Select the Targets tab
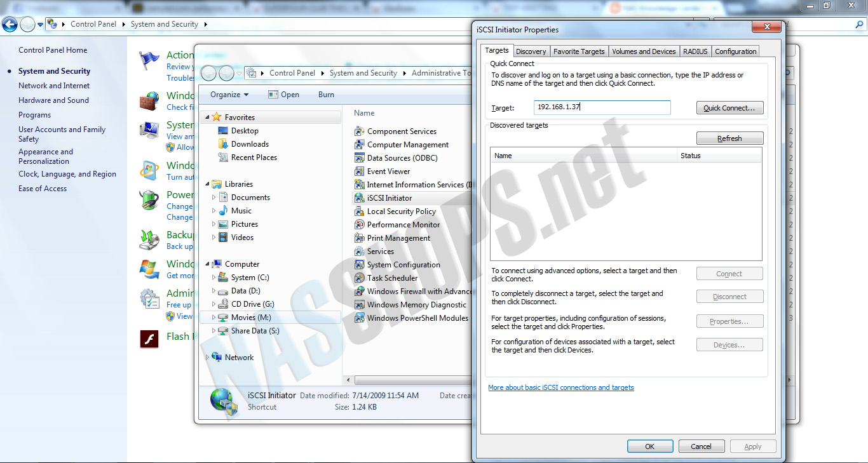This screenshot has width=868, height=463. (497, 50)
